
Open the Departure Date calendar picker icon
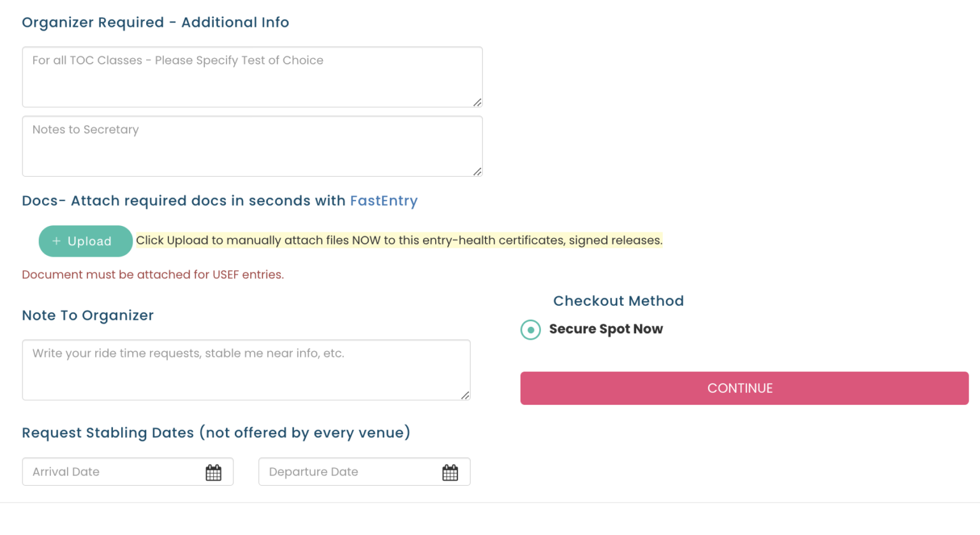point(450,472)
